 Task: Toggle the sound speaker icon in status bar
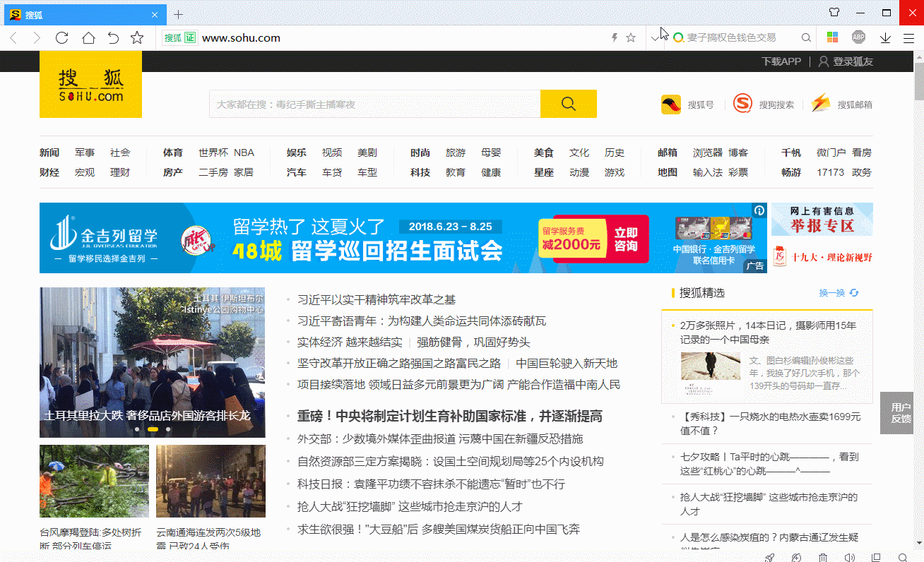850,558
